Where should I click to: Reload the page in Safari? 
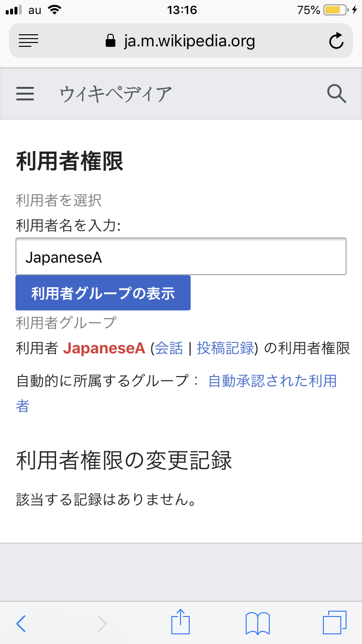coord(336,41)
